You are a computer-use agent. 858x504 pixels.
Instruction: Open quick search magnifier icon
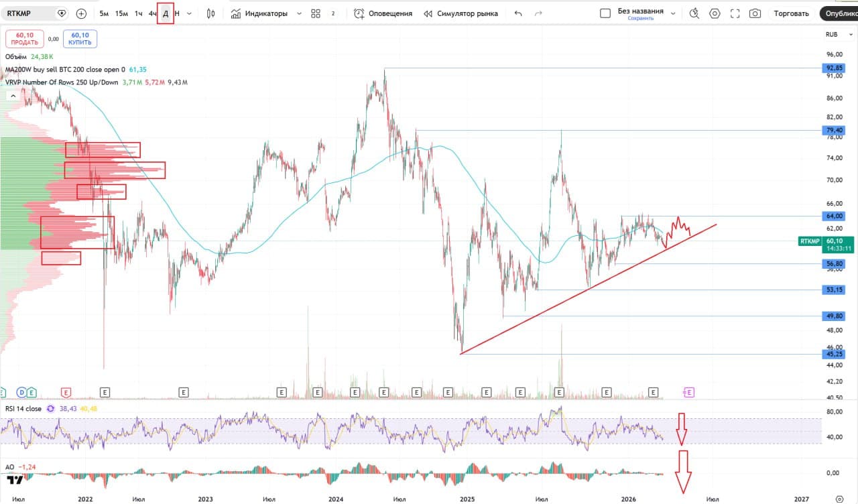(x=694, y=13)
